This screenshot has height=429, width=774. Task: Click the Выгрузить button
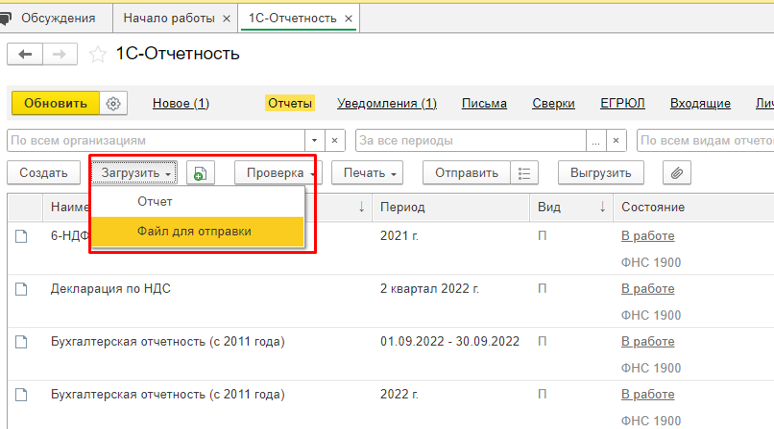[x=601, y=173]
